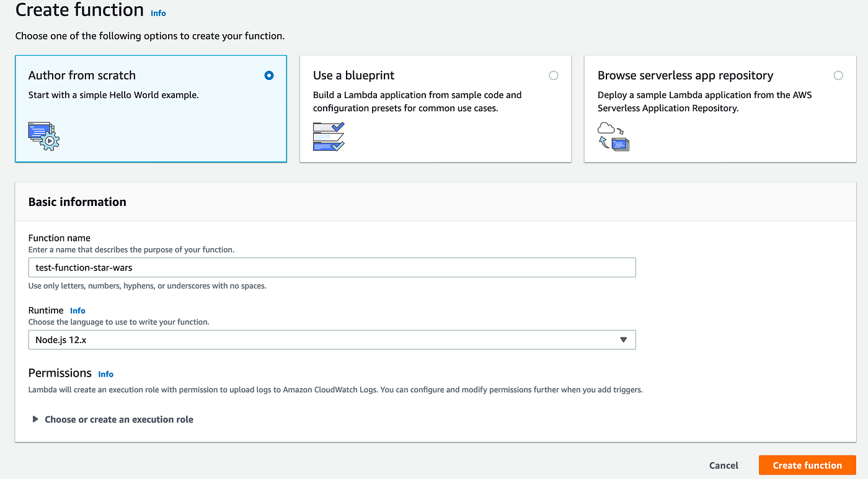This screenshot has height=479, width=868.
Task: Click the Use a blueprint checklist icon
Action: [327, 136]
